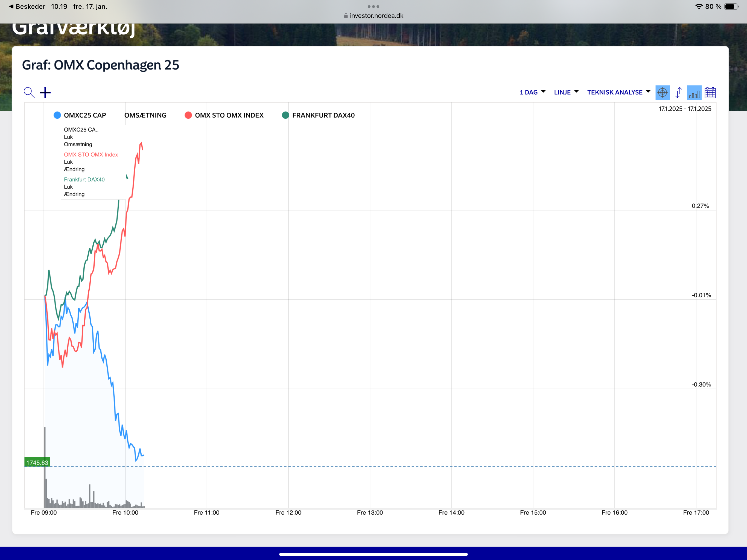Click the Fre 14:00 axis label
Image resolution: width=747 pixels, height=560 pixels.
(451, 512)
